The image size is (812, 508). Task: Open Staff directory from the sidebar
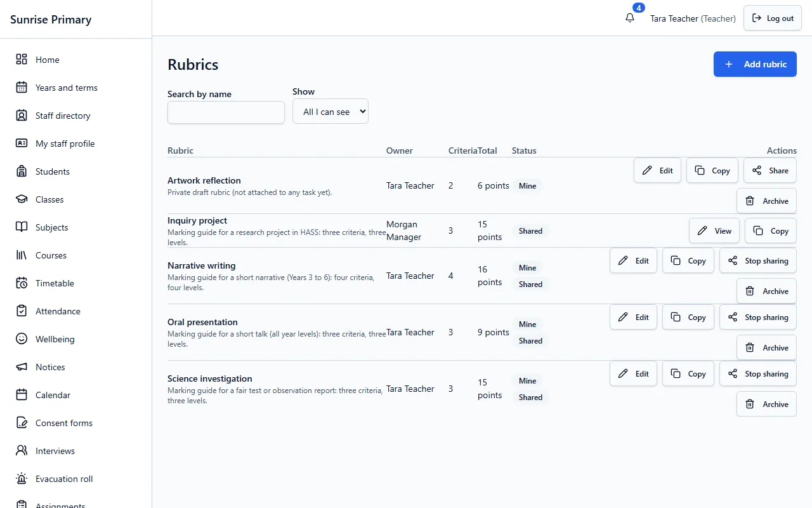[76, 116]
